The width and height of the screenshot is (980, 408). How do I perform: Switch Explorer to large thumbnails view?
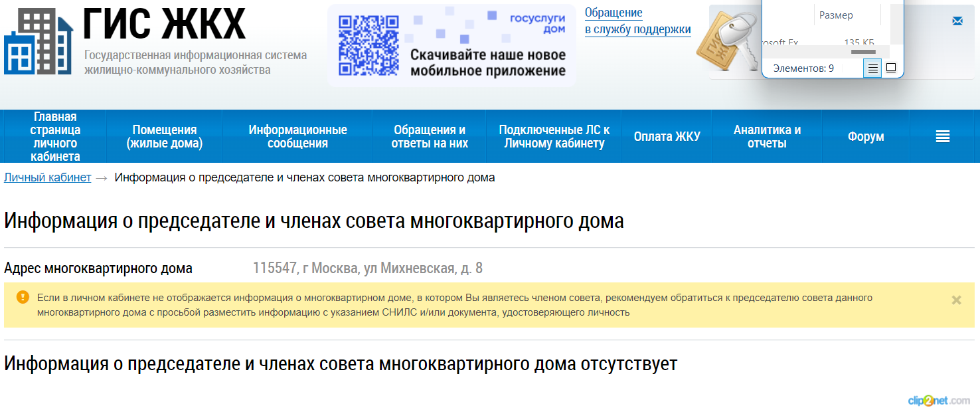pyautogui.click(x=891, y=68)
